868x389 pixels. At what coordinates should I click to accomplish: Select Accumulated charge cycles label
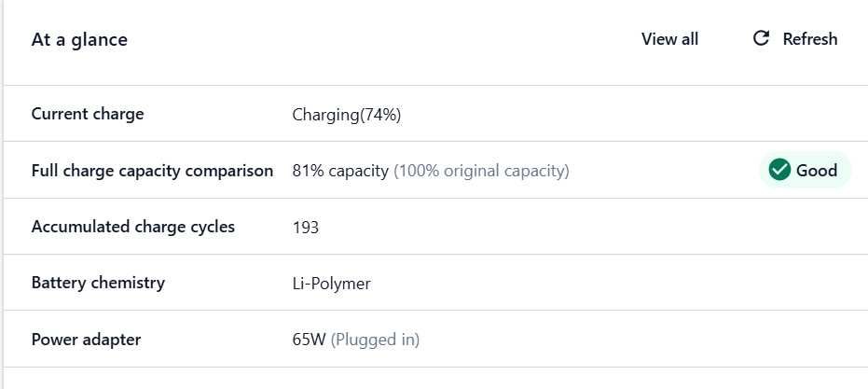coord(132,227)
